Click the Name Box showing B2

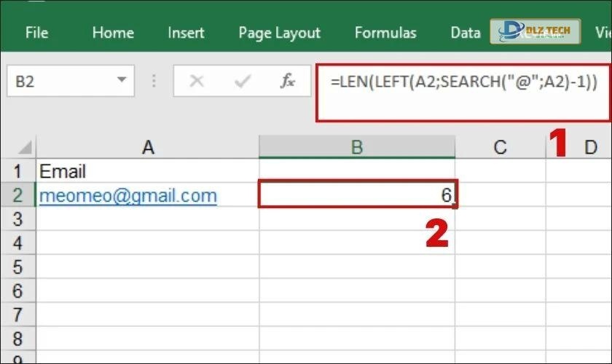tap(70, 81)
